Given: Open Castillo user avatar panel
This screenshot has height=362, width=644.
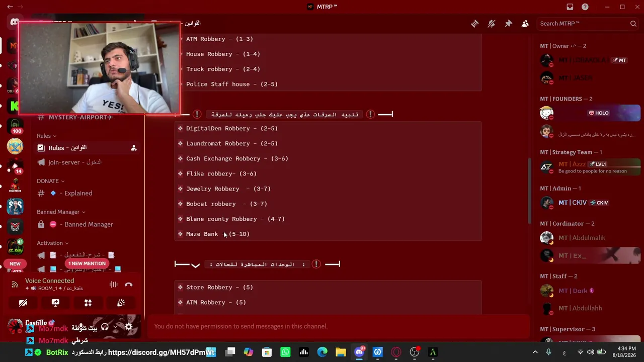Looking at the screenshot, I should coord(15,327).
